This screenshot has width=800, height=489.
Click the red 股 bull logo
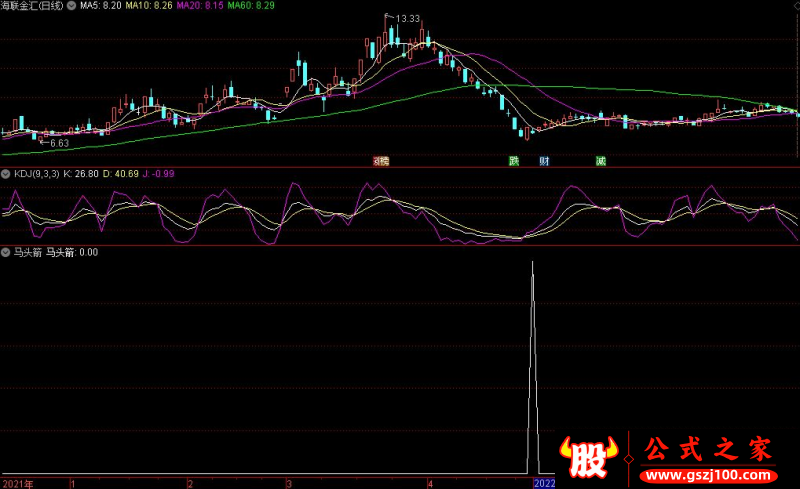point(588,456)
